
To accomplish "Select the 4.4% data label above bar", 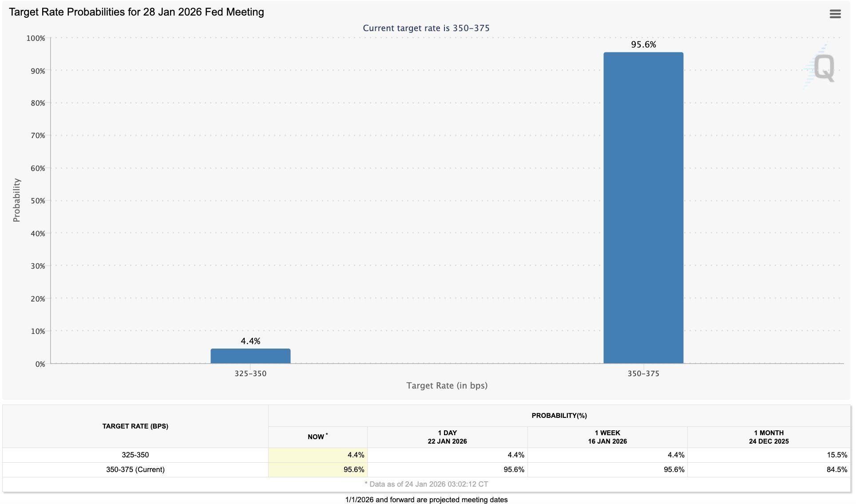I will pyautogui.click(x=250, y=341).
